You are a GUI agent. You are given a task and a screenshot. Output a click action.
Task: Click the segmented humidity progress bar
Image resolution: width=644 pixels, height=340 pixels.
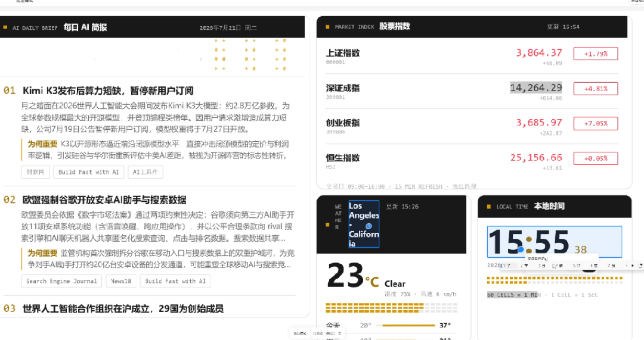pyautogui.click(x=391, y=308)
